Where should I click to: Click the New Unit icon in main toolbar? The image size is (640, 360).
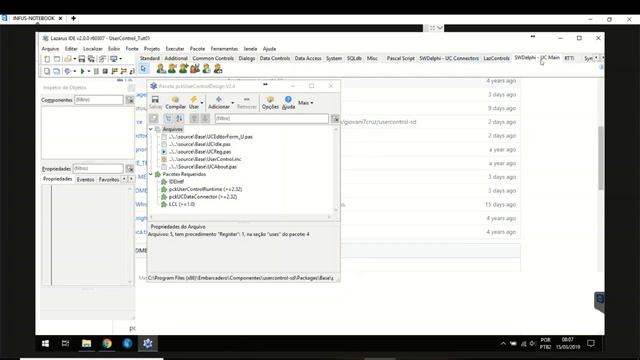(x=47, y=59)
